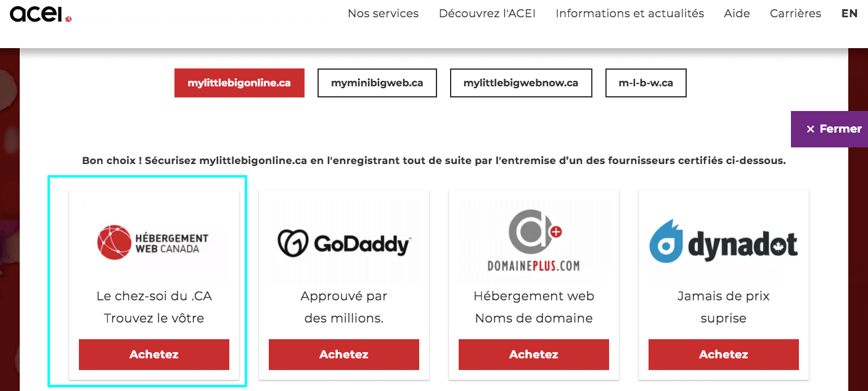
Task: Open Informations et actualités menu
Action: tap(629, 14)
